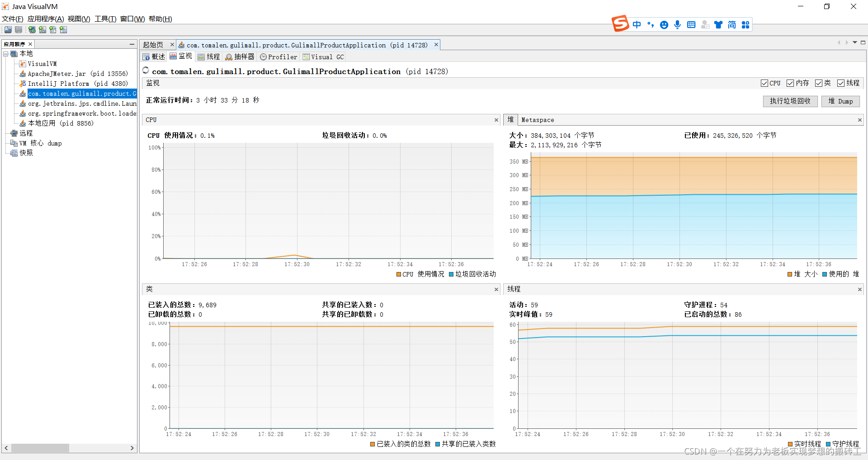Click the load snapshot toolbar icon
Image resolution: width=868 pixels, height=460 pixels.
click(8, 30)
